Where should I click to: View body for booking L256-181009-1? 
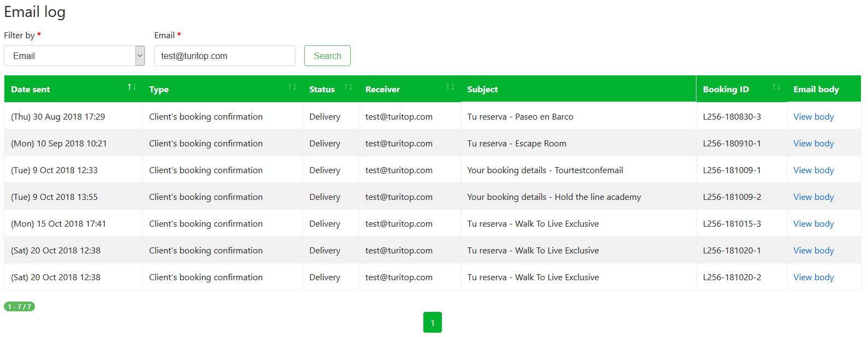[x=813, y=170]
